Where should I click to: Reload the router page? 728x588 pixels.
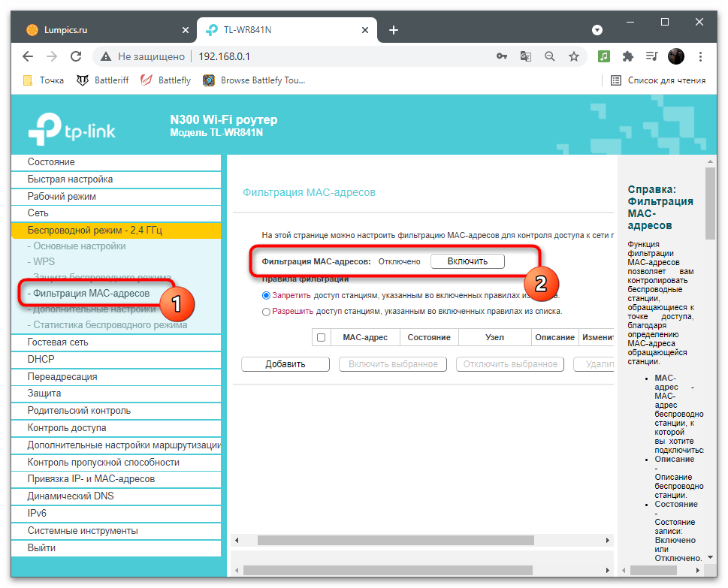[x=76, y=56]
